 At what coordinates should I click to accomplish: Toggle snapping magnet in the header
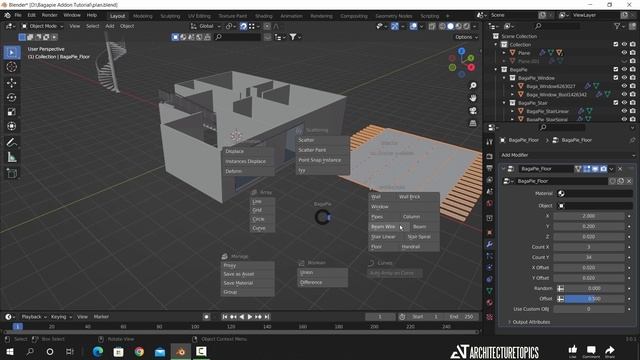click(243, 26)
